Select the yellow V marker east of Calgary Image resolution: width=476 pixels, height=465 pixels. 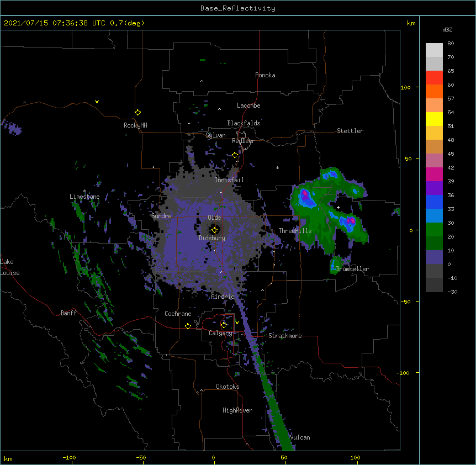pos(237,323)
